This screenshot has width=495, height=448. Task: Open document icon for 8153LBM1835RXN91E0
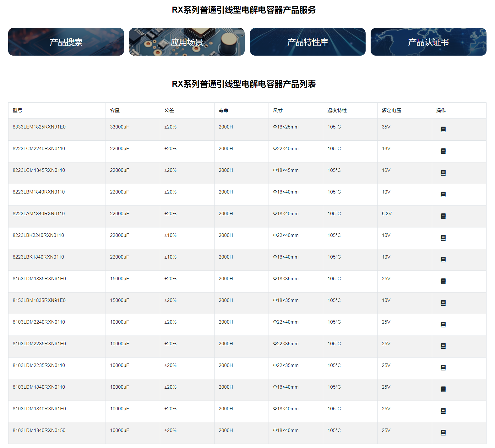point(443,303)
